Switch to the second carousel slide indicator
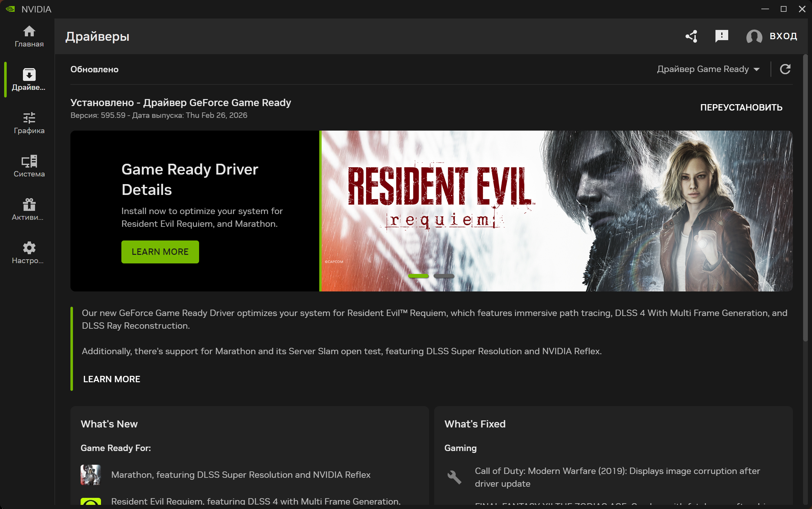The width and height of the screenshot is (812, 509). click(x=444, y=276)
